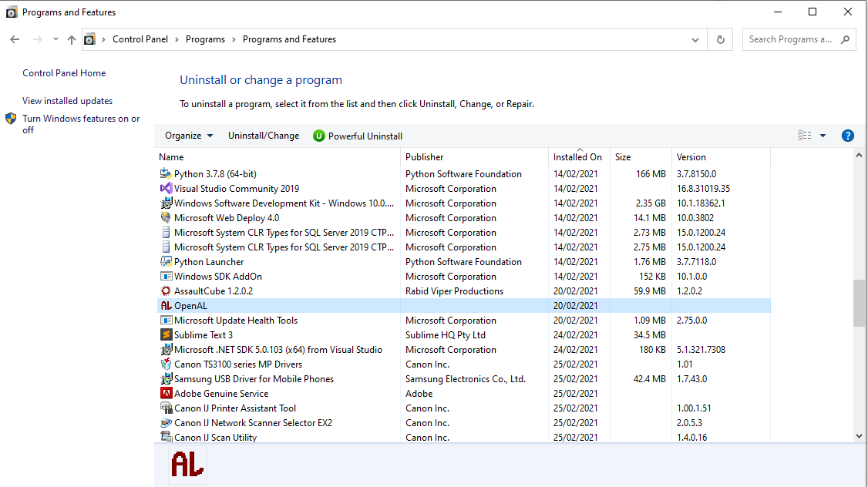Click the Search Programs input field

tap(790, 39)
